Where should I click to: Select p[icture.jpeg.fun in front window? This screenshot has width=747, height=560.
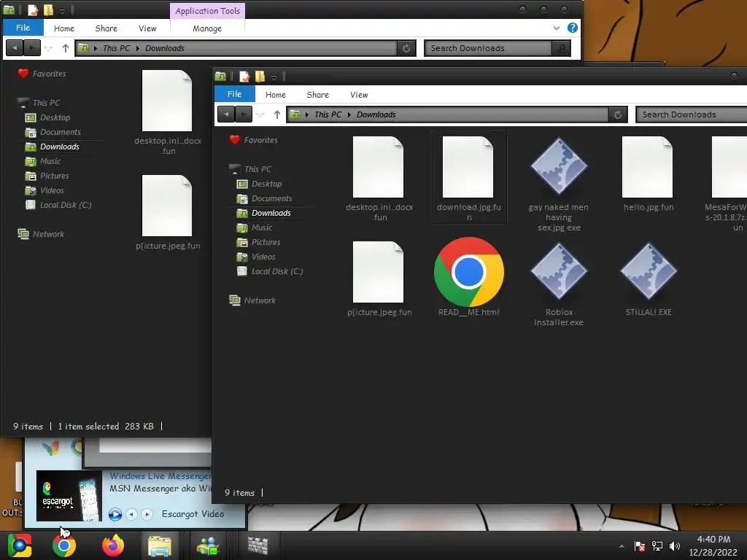(379, 279)
